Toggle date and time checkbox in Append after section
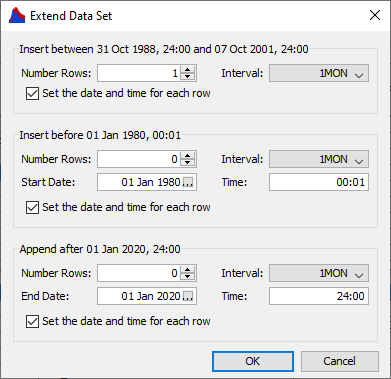 [x=32, y=321]
